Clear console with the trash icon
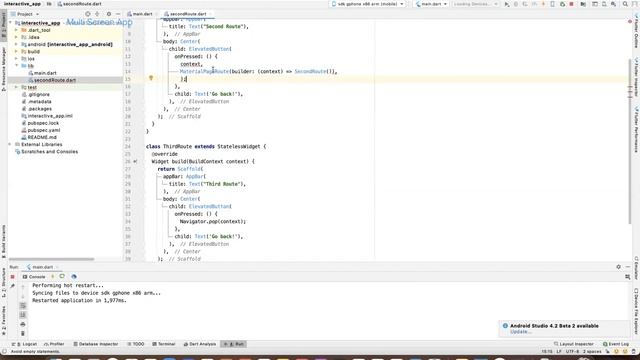The height and width of the screenshot is (360, 640). [x=23, y=333]
